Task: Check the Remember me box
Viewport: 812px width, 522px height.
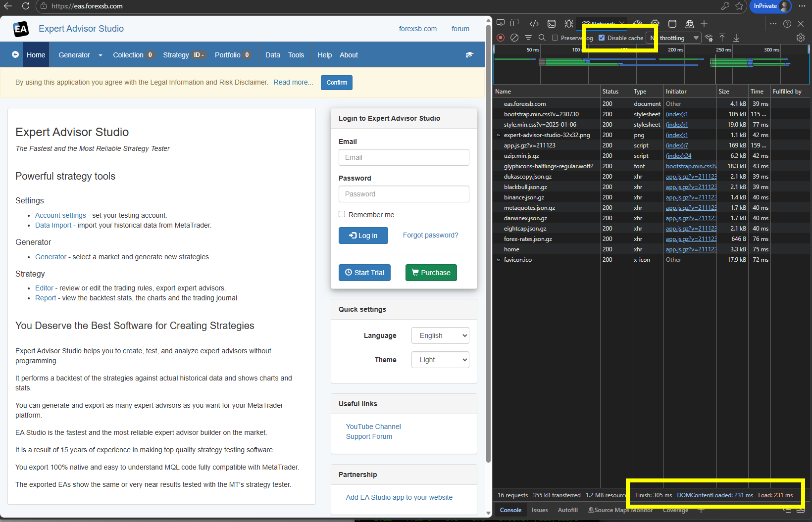Action: [x=342, y=214]
